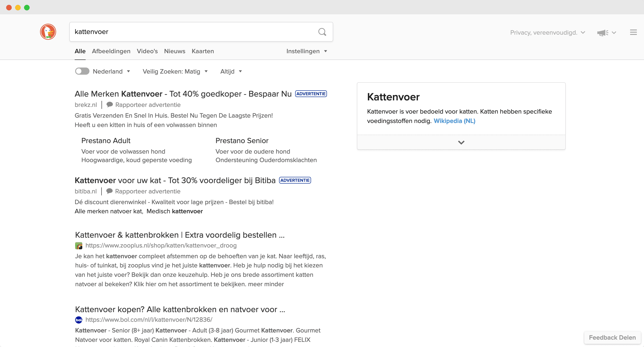Select the Alle tab
Viewport: 644px width, 347px height.
click(x=80, y=51)
